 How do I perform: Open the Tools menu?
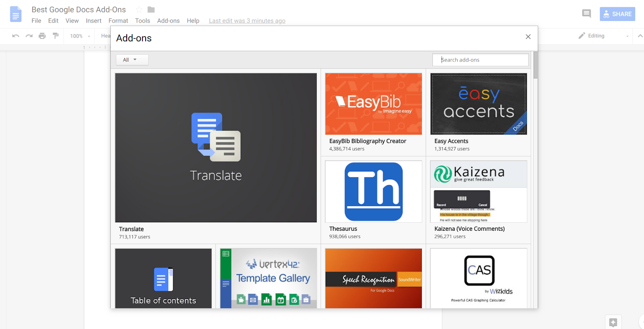[x=142, y=21]
